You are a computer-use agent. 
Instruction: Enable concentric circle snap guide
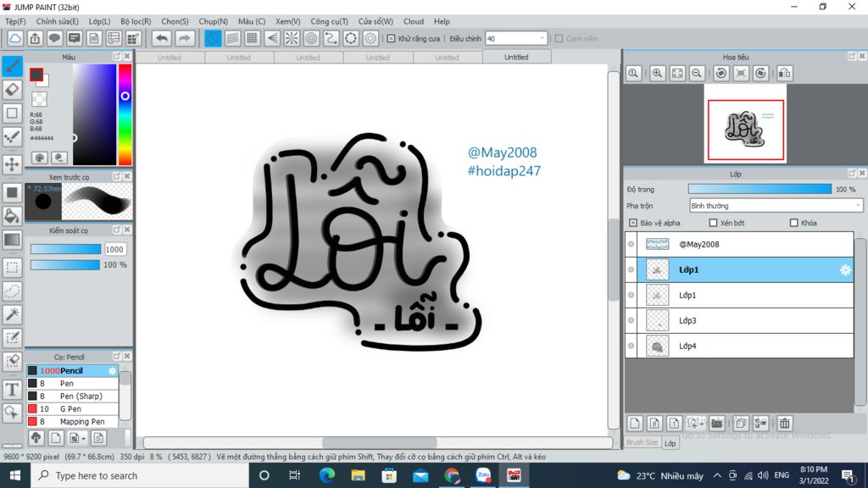[312, 38]
